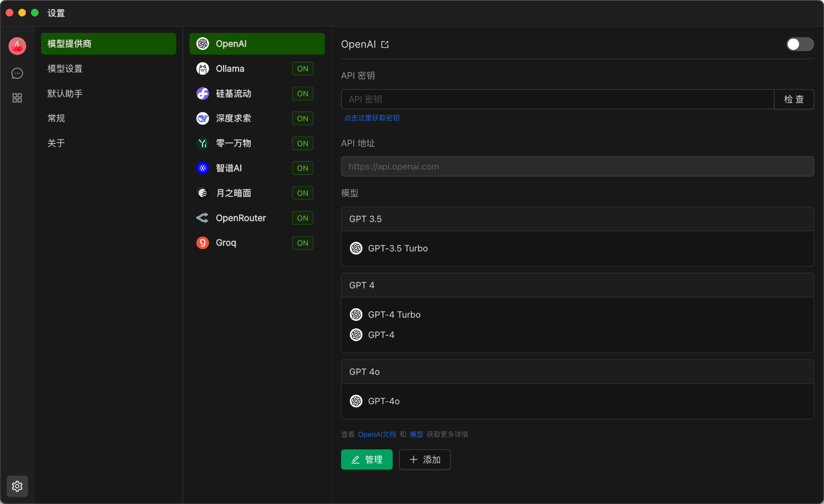
Task: Toggle the Ollama ON badge
Action: coord(302,69)
